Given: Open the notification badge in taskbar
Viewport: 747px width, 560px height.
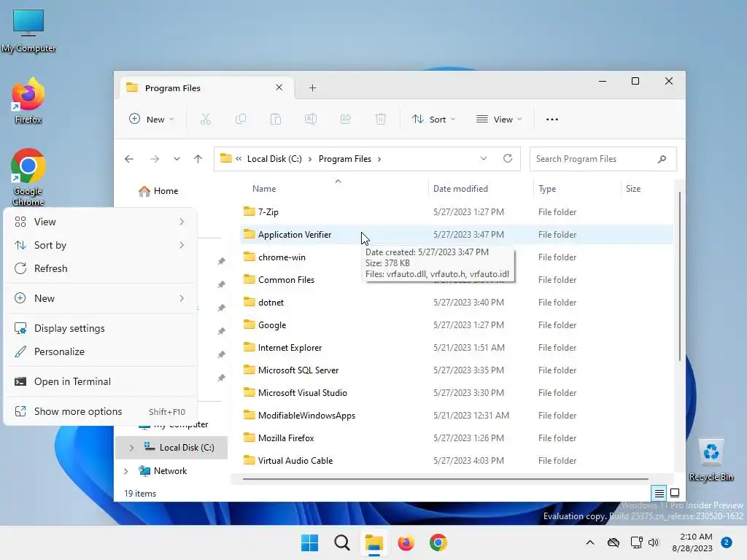Looking at the screenshot, I should pyautogui.click(x=727, y=542).
